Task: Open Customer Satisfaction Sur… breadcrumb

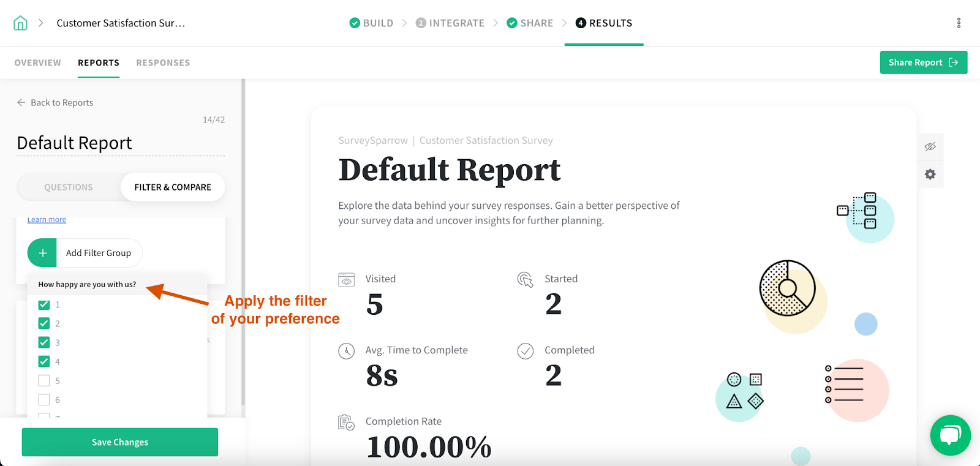Action: click(x=121, y=23)
